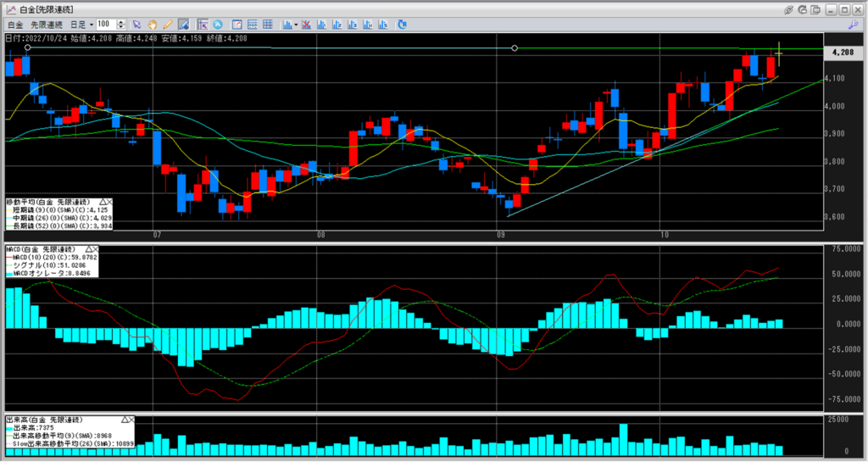Select chart template 1 icon
The width and height of the screenshot is (868, 462).
[321, 25]
